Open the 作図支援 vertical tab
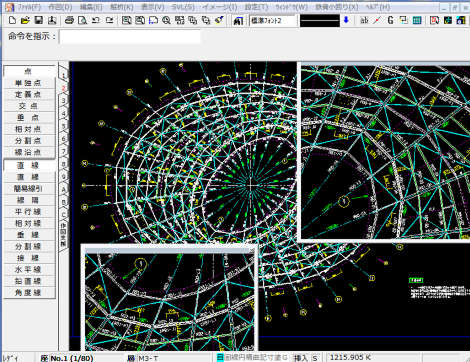 63,235
